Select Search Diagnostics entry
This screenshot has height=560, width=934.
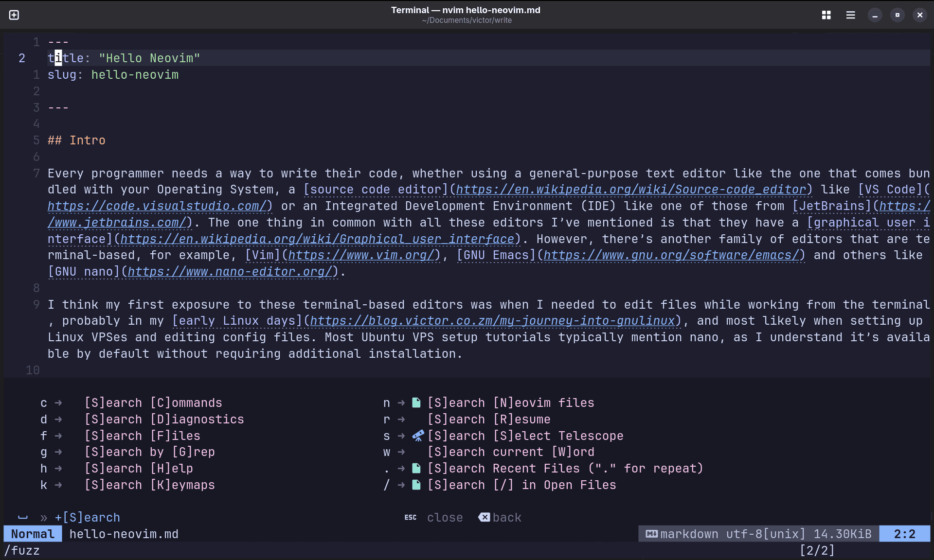pos(164,419)
